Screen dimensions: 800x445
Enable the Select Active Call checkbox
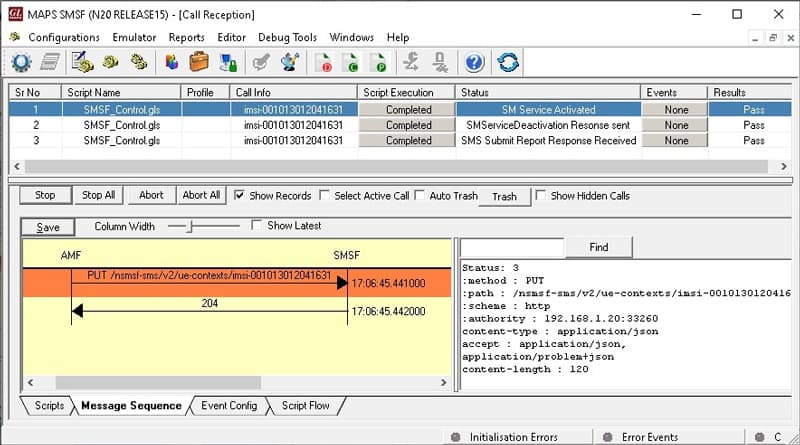click(x=324, y=195)
